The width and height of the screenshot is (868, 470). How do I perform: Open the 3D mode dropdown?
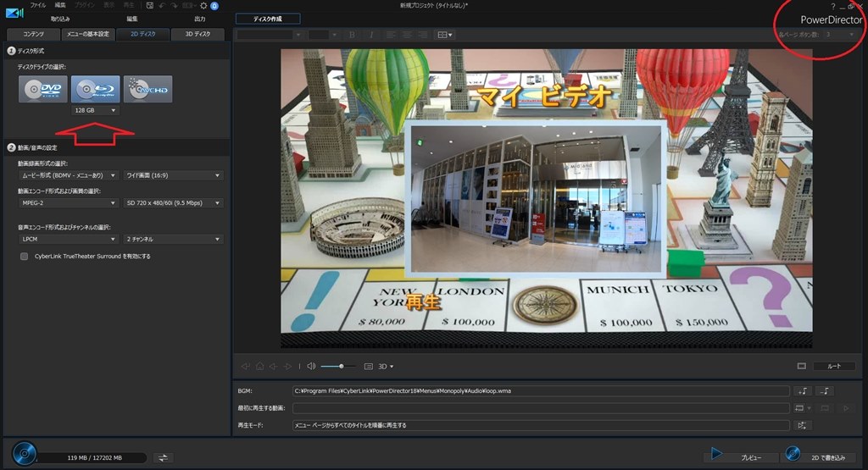pos(386,367)
